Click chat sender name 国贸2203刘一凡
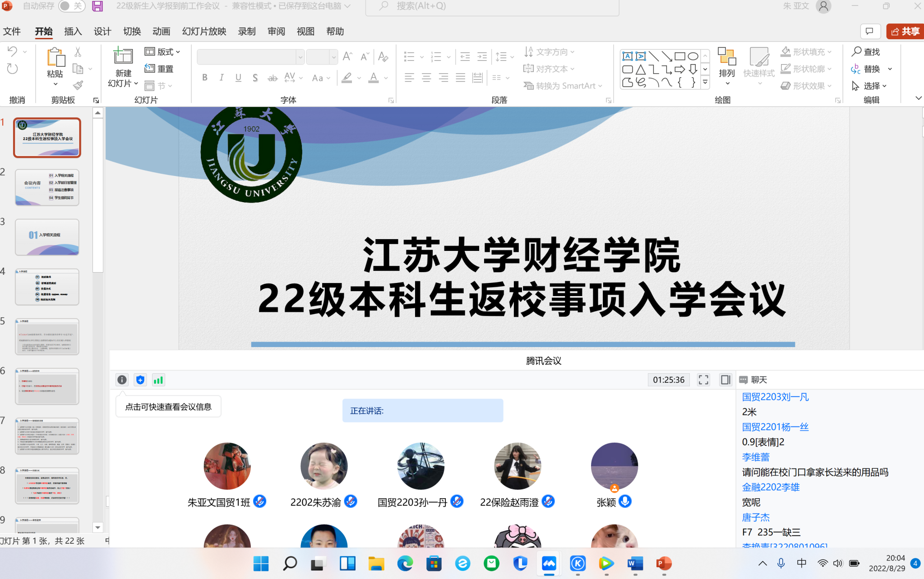924x579 pixels. tap(775, 397)
